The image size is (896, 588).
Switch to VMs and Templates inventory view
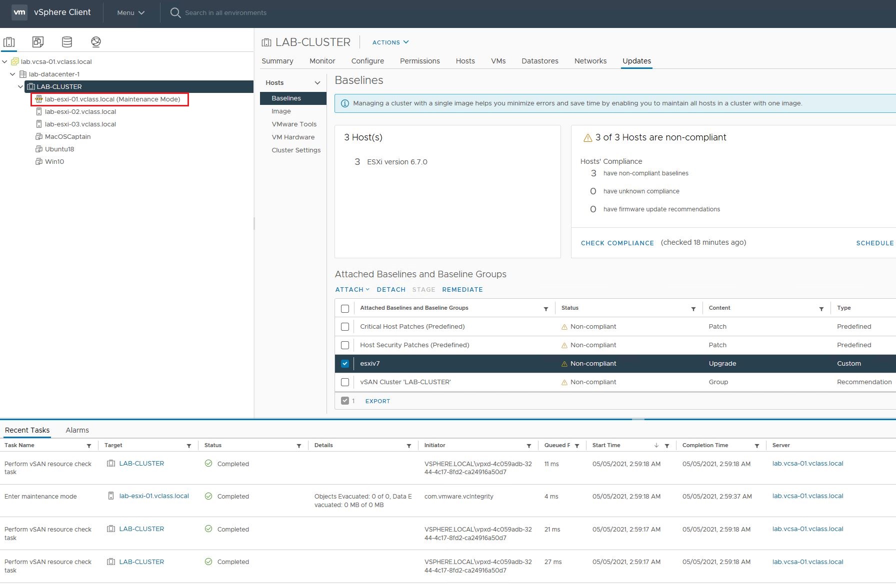pyautogui.click(x=38, y=42)
